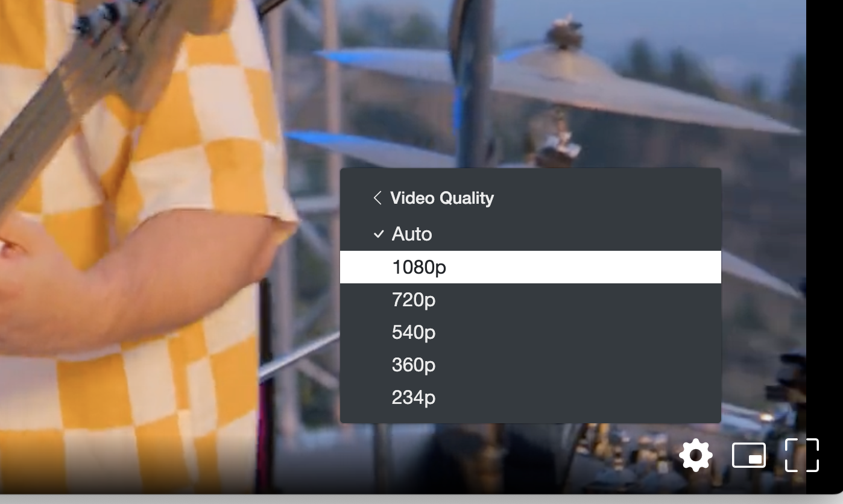
Task: Select the lowest quality, 234p
Action: (531, 397)
